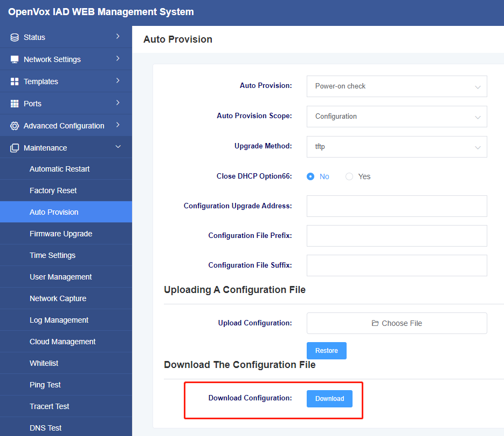The height and width of the screenshot is (436, 504).
Task: Click the Configuration Upgrade Address field
Action: pos(397,206)
